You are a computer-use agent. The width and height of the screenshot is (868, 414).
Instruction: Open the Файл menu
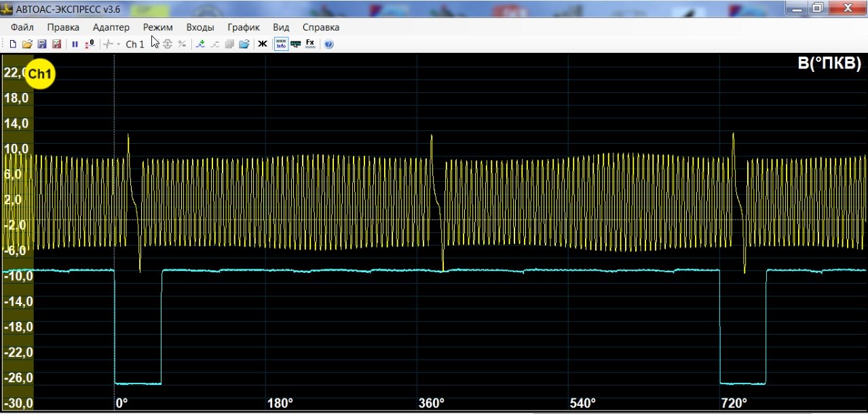click(22, 27)
